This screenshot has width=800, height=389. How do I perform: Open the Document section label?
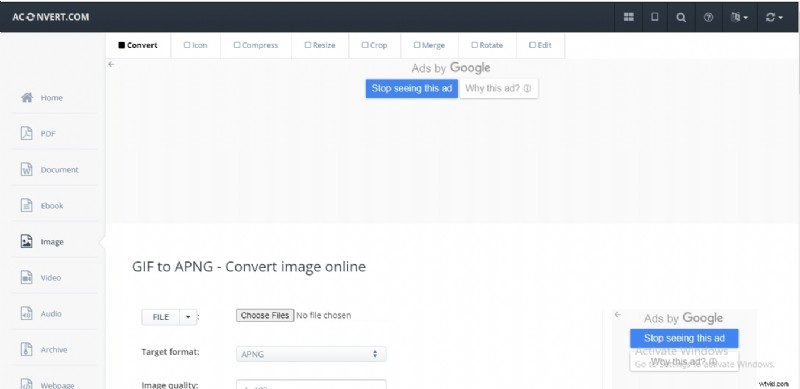click(60, 169)
